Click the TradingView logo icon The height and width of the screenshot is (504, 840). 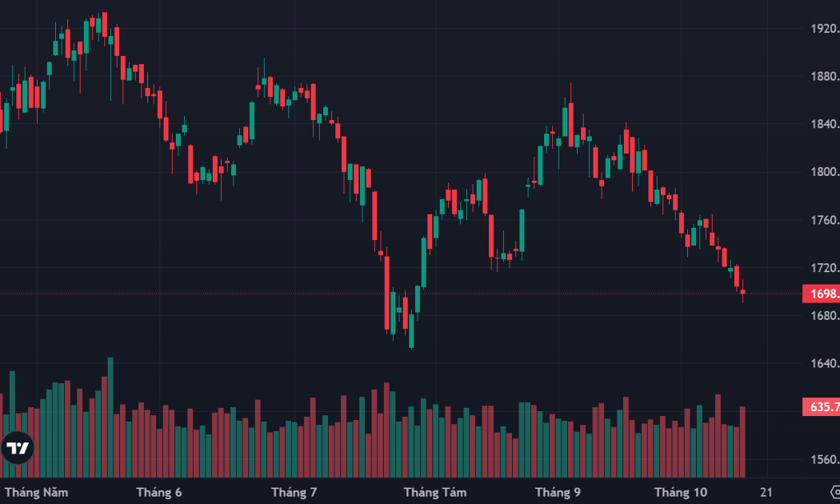click(x=17, y=448)
